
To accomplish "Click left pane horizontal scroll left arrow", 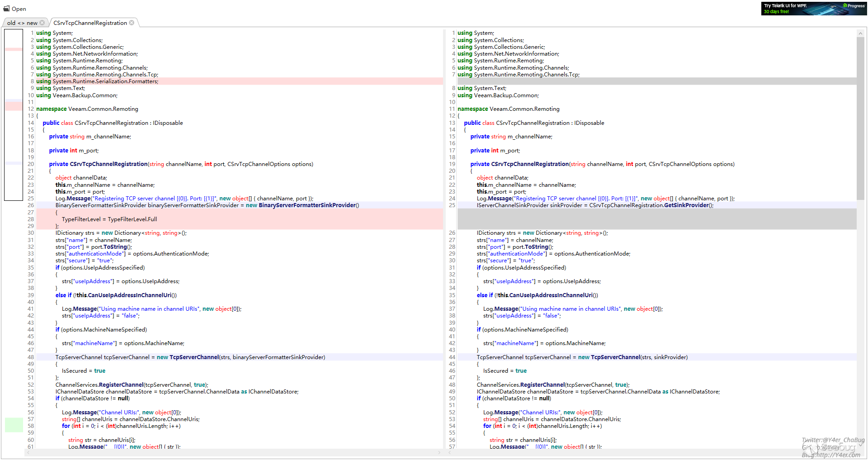I will [28, 452].
